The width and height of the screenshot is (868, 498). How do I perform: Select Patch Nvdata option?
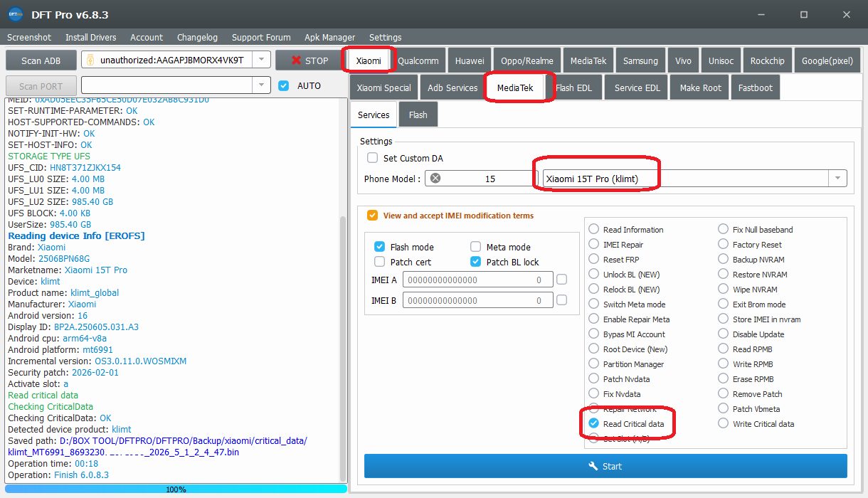coord(594,378)
